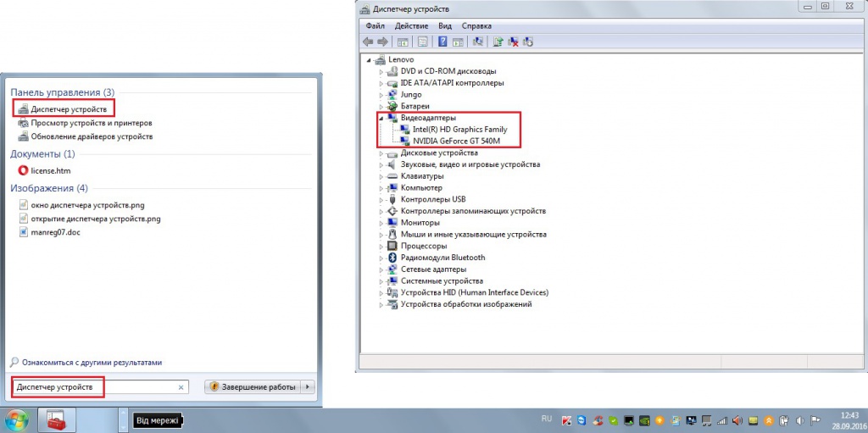The image size is (868, 433).
Task: Open the document manreg07.doc
Action: (x=55, y=232)
